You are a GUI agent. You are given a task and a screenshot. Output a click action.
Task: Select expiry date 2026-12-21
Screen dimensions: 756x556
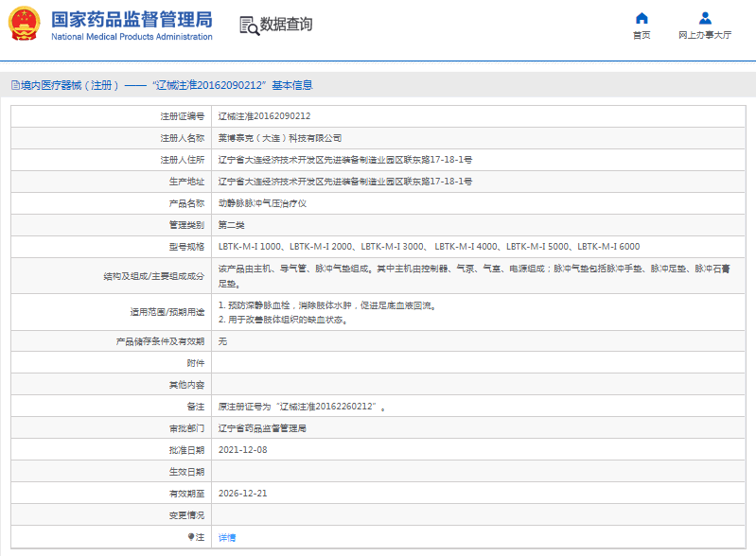coord(242,494)
